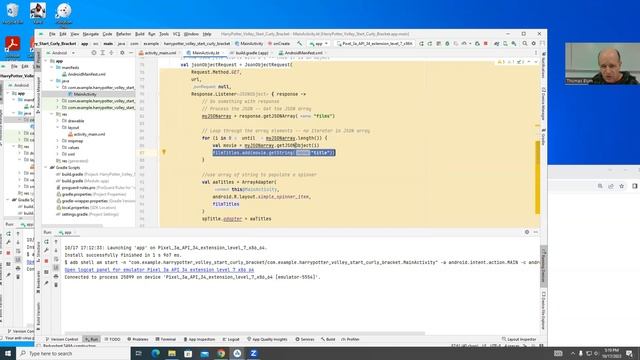Click the Windows Start button

(x=8, y=353)
